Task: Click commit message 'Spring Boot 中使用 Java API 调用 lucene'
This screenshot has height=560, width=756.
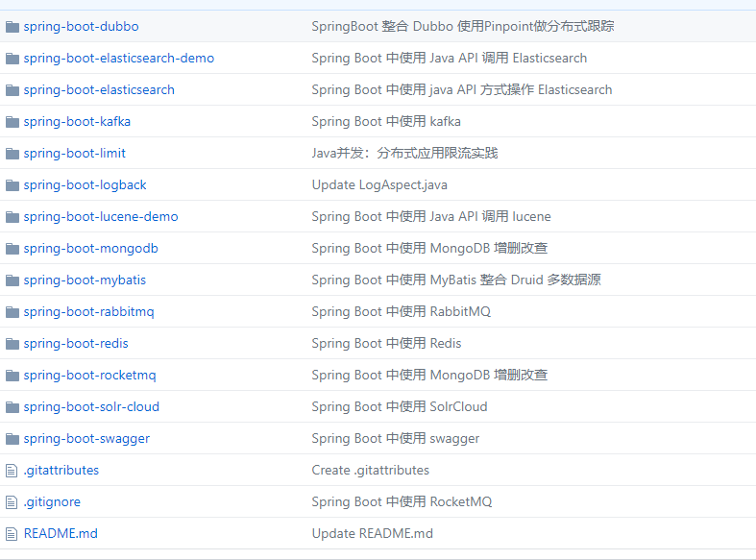Action: (x=431, y=216)
